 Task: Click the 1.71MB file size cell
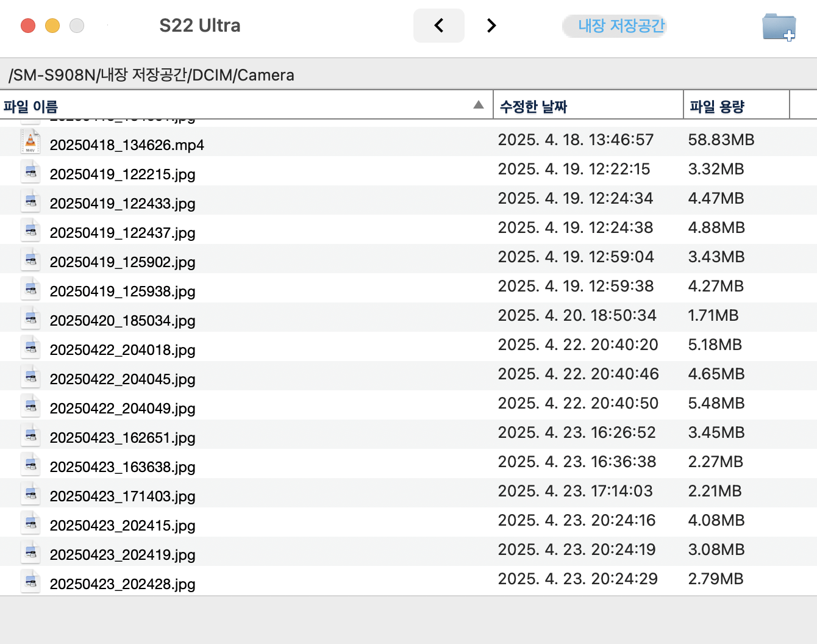point(713,315)
